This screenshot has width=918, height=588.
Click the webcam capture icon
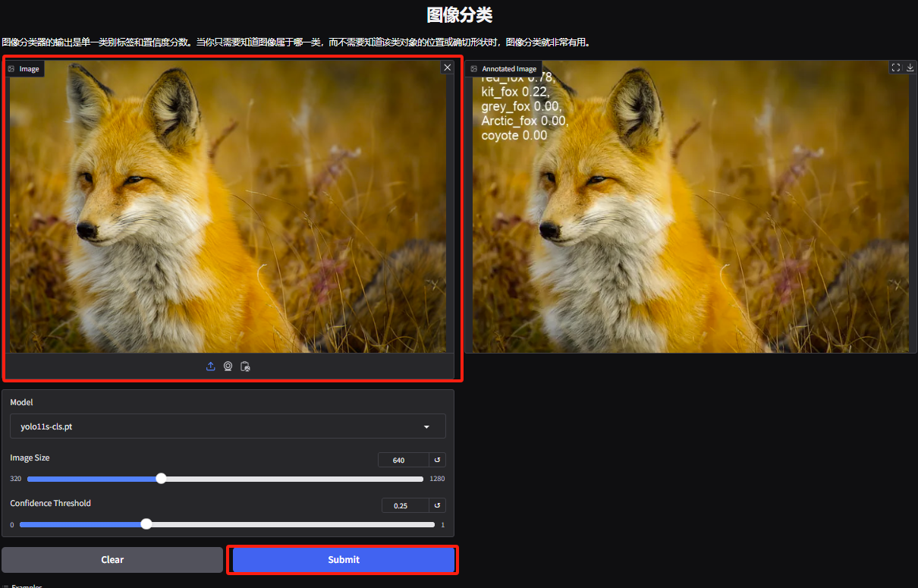pyautogui.click(x=228, y=366)
